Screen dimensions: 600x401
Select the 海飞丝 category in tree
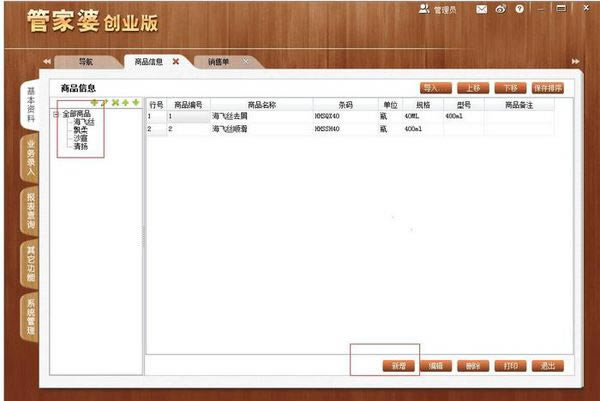pos(83,122)
